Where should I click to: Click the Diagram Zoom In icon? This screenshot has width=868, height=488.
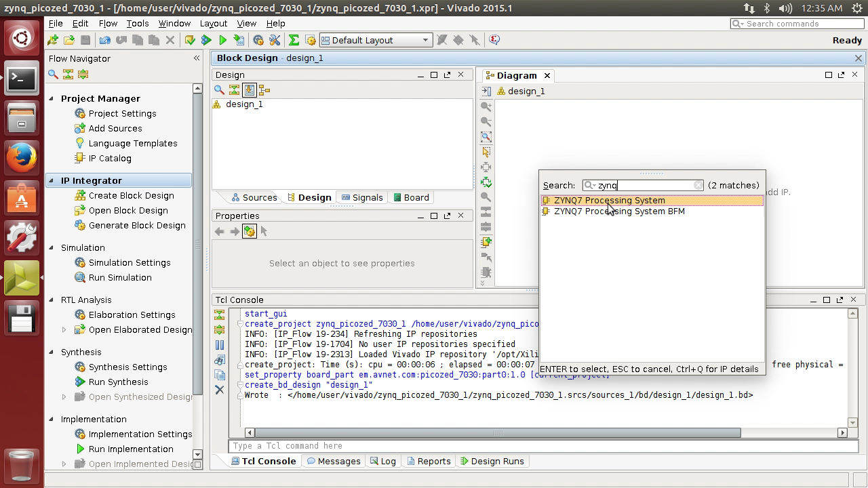486,106
